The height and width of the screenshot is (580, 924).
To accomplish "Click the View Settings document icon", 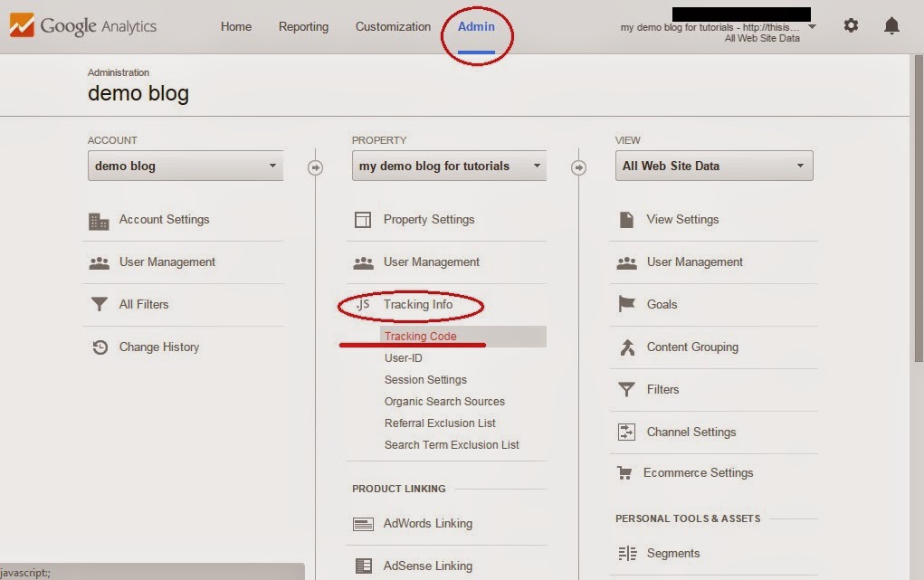I will click(626, 220).
